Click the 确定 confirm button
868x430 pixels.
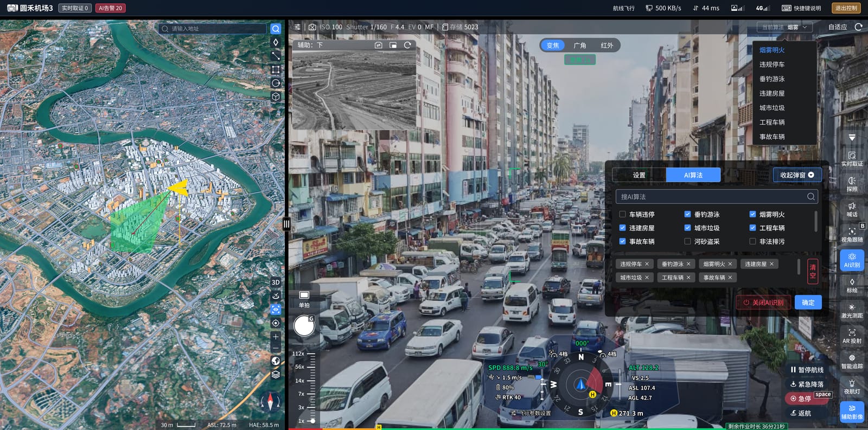(x=808, y=303)
